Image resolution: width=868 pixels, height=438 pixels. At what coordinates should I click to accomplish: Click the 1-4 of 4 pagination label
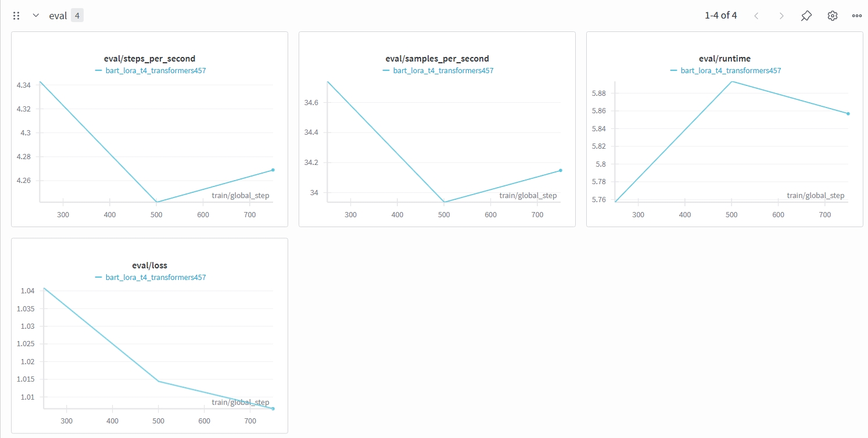(720, 16)
